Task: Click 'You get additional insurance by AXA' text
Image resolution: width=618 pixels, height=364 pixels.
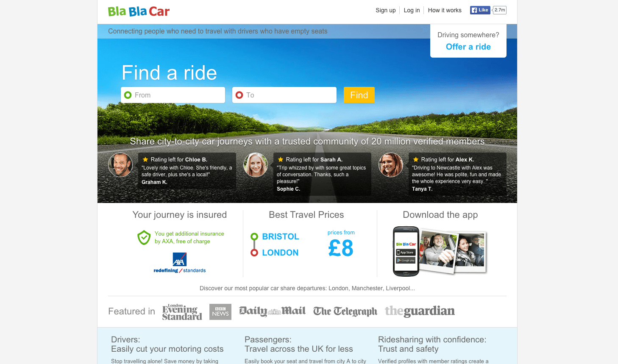Action: point(189,237)
